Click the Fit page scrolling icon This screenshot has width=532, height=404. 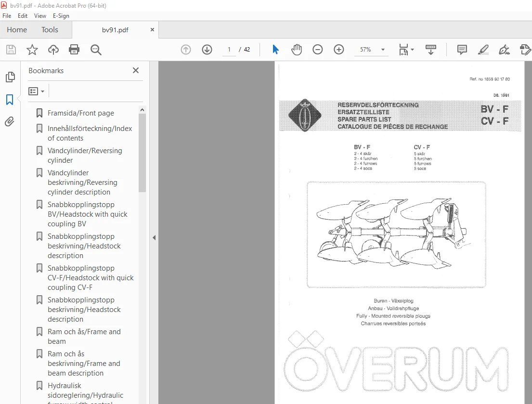(403, 50)
